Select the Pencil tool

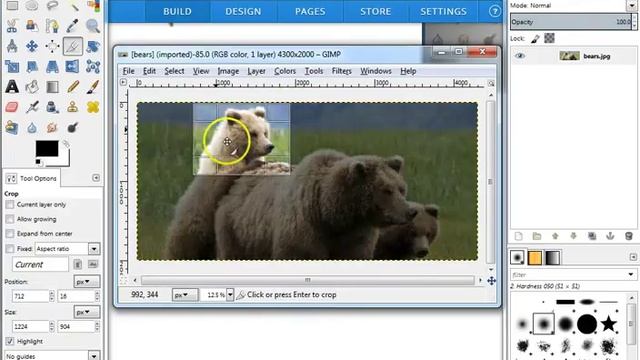(x=73, y=87)
